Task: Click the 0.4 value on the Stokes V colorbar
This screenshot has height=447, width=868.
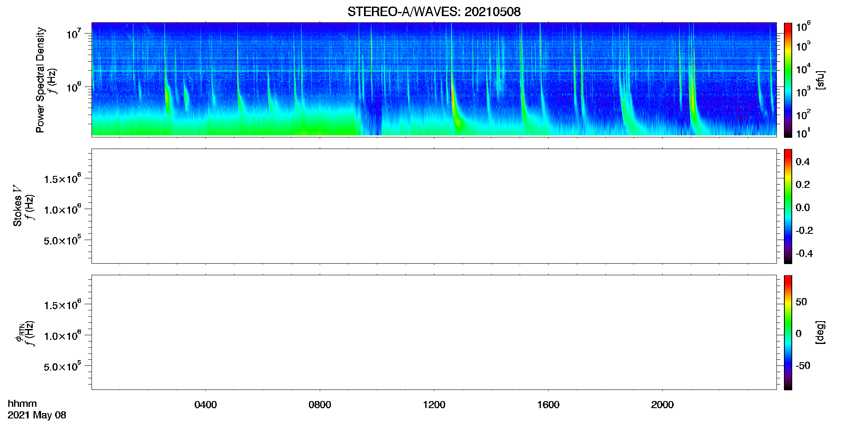Action: [803, 162]
